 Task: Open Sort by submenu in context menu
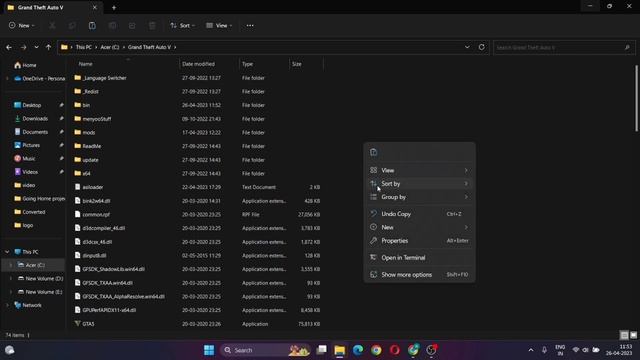(x=419, y=184)
